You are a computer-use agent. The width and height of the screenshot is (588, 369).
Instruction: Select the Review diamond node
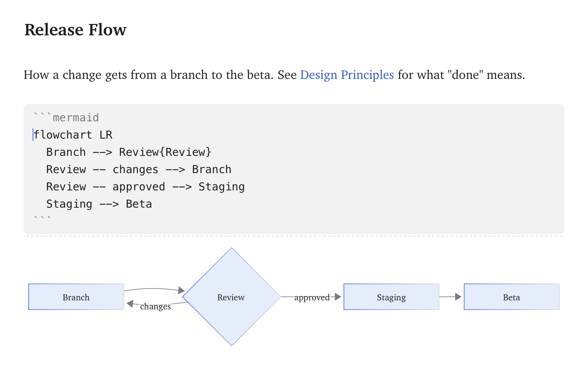[x=232, y=297]
